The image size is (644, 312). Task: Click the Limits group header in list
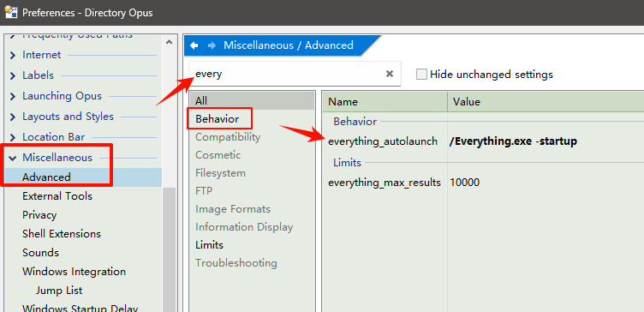point(347,163)
